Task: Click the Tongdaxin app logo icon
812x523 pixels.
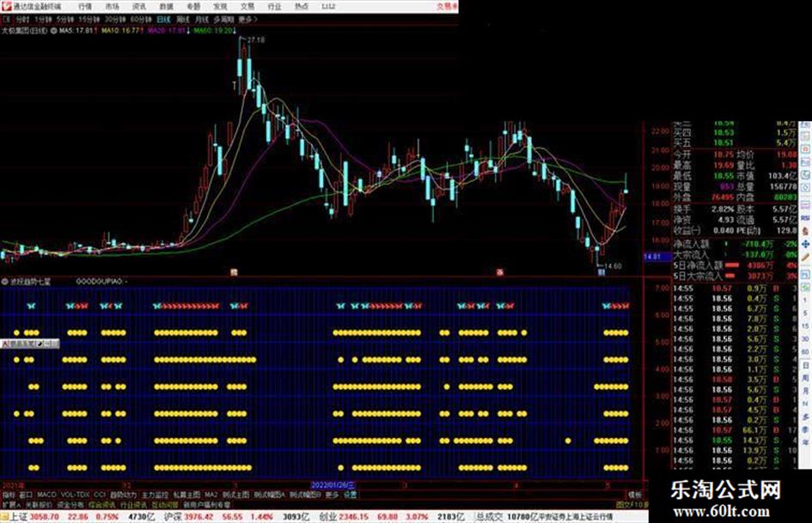Action: pyautogui.click(x=6, y=7)
